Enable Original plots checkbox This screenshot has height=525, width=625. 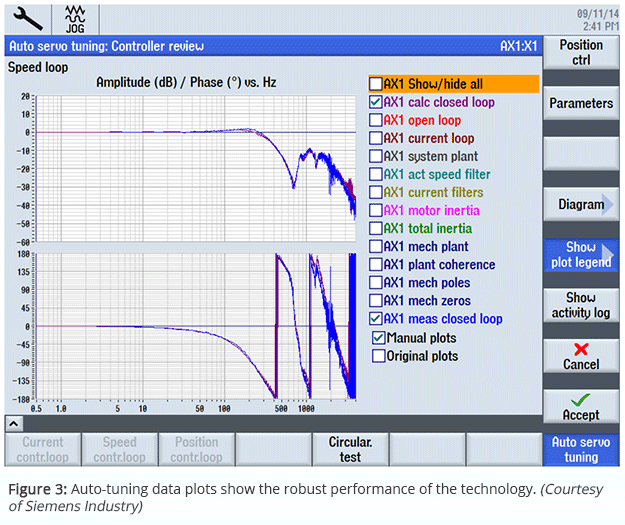378,356
